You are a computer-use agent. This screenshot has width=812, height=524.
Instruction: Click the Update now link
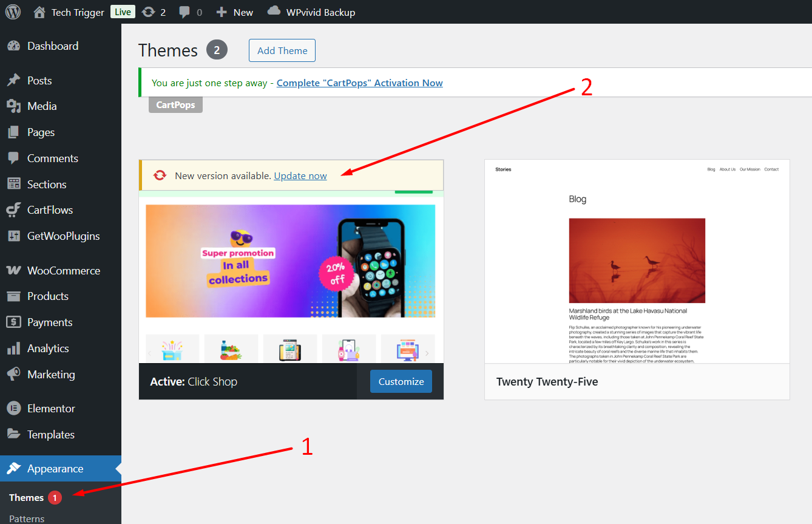300,175
